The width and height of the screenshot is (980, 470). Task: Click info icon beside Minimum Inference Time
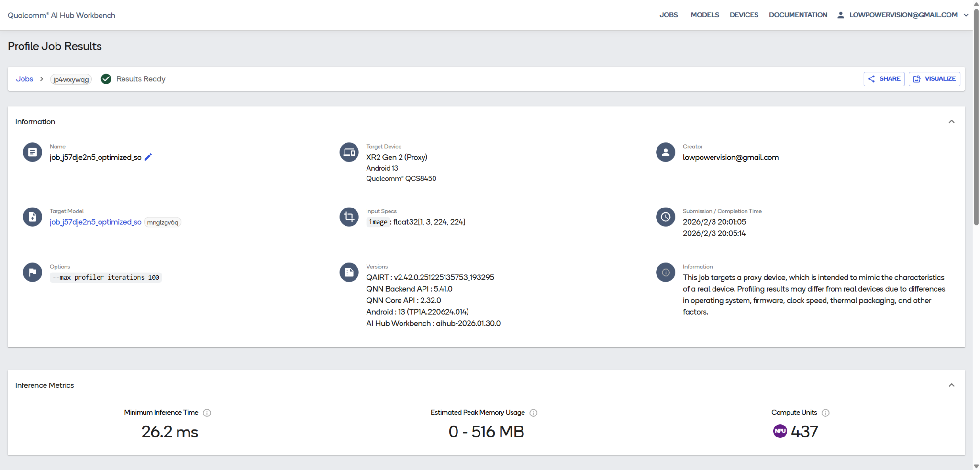tap(207, 413)
